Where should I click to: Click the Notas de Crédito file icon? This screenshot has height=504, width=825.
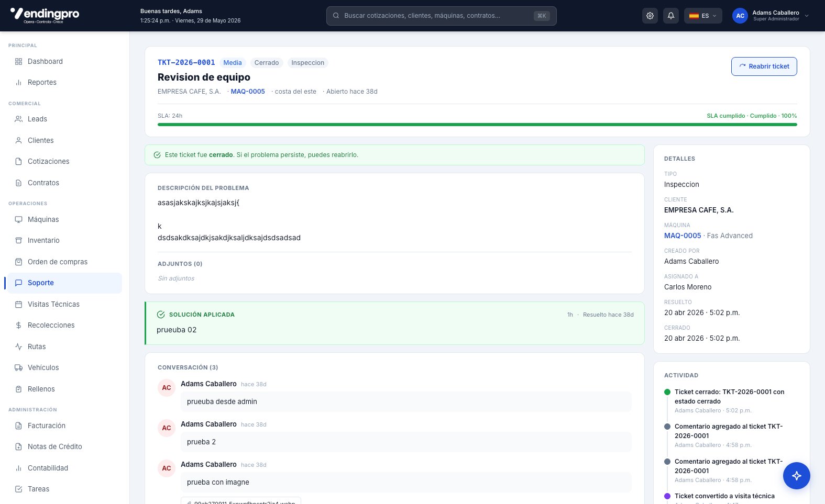(18, 447)
